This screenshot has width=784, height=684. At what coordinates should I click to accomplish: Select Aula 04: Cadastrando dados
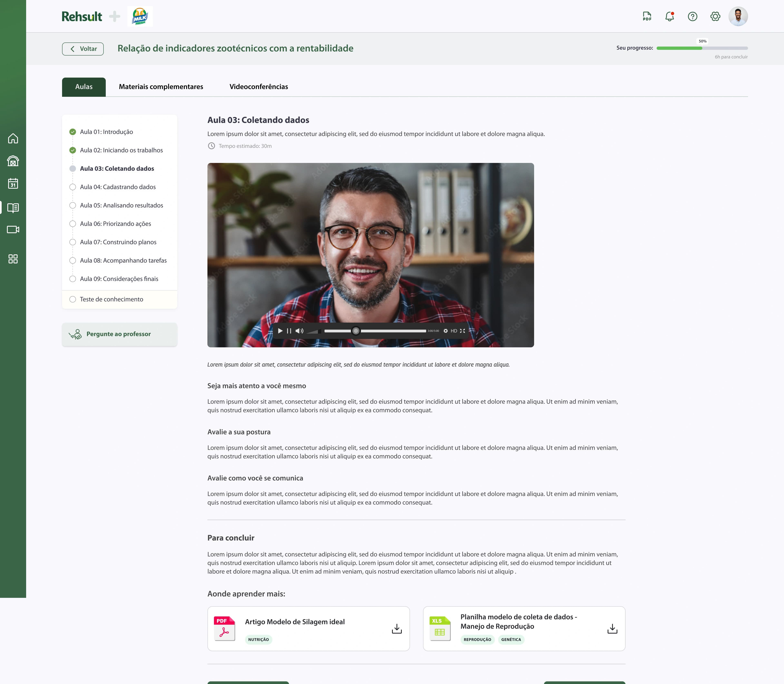click(x=118, y=187)
